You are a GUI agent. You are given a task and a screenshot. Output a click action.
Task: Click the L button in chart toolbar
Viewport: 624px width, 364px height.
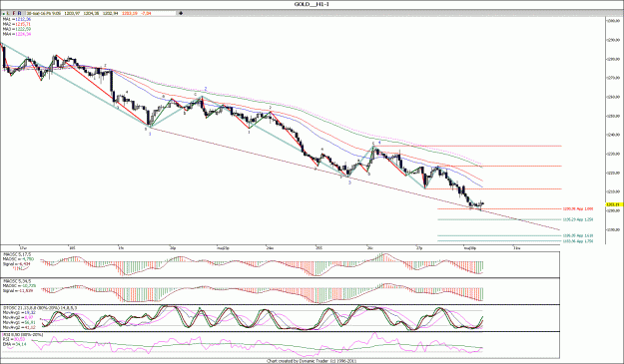click(9, 13)
